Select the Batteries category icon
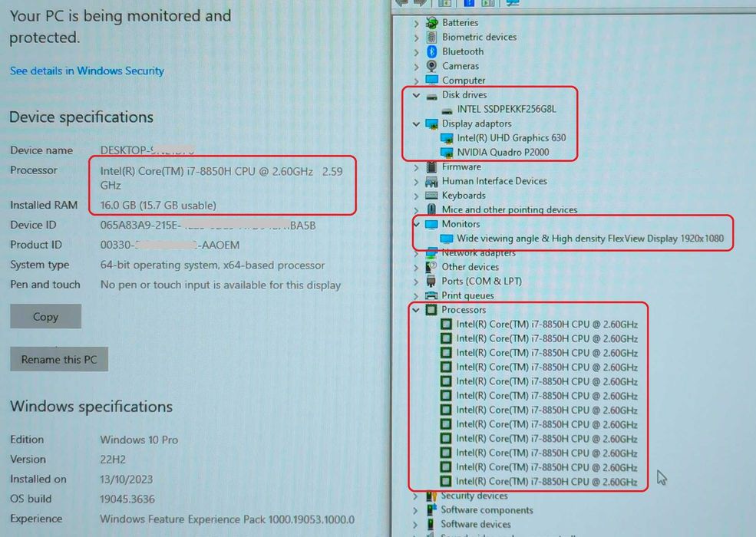The height and width of the screenshot is (537, 756). click(x=431, y=23)
